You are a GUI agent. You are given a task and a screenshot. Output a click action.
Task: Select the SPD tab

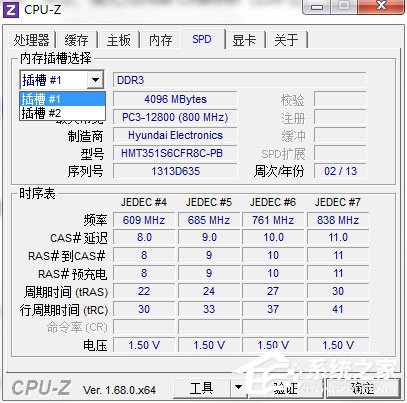pos(202,39)
